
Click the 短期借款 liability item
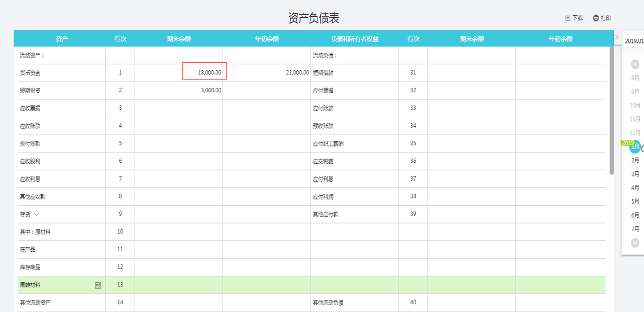click(323, 73)
